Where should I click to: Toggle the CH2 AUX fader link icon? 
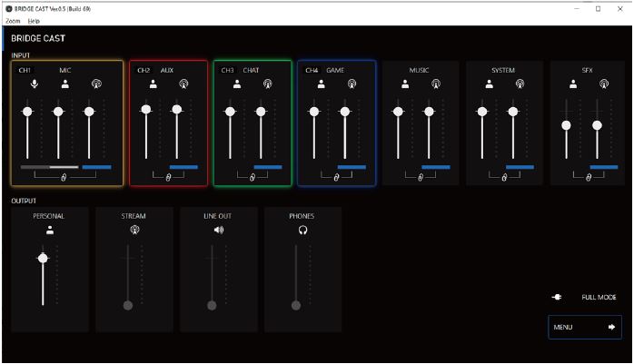tap(169, 177)
